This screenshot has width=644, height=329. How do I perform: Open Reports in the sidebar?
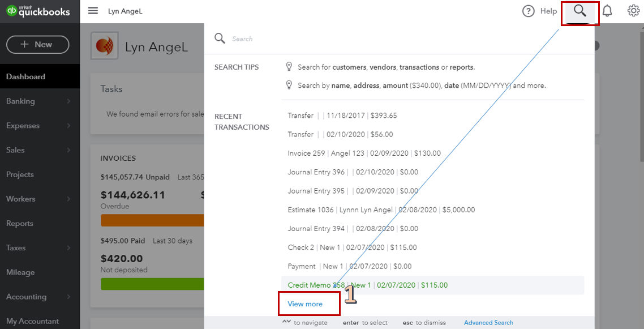[40, 224]
